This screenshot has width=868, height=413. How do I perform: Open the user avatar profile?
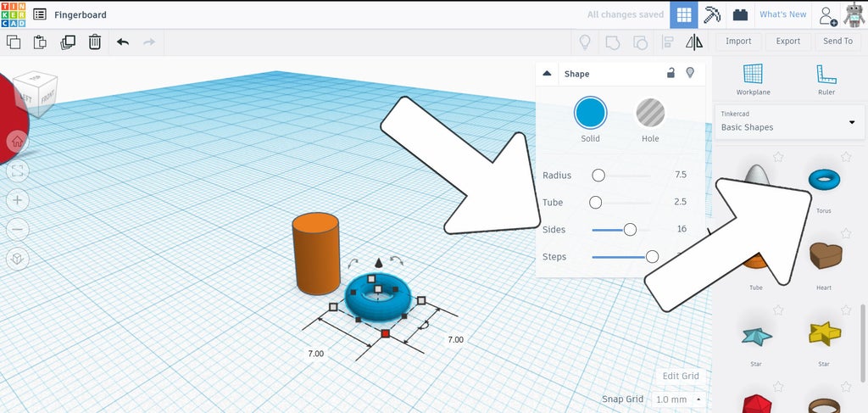[854, 15]
